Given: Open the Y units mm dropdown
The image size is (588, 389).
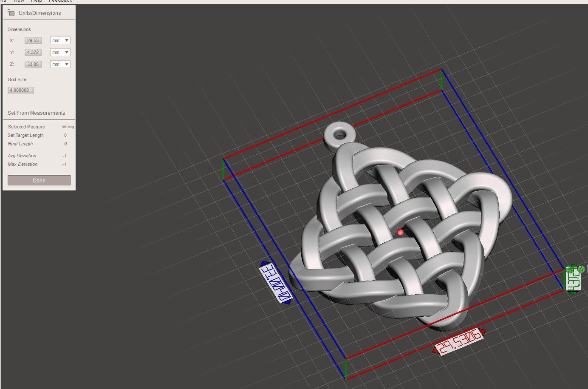Looking at the screenshot, I should click(x=60, y=52).
